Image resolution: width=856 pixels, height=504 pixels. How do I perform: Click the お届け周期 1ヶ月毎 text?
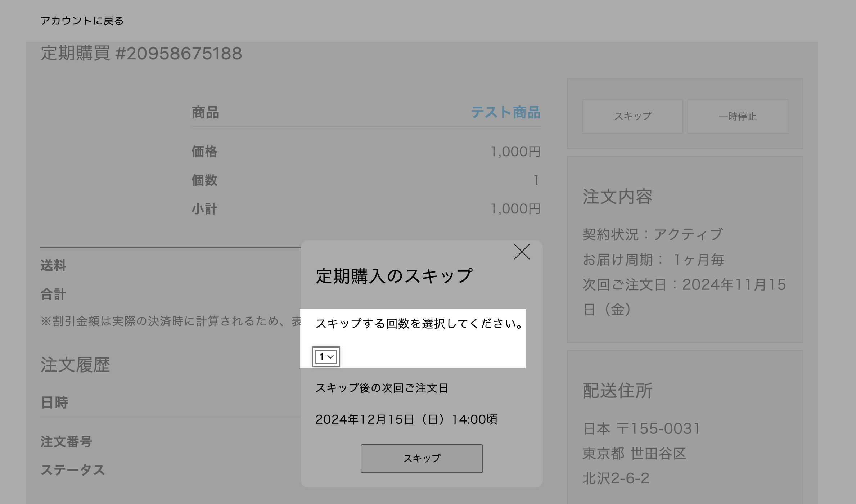[x=653, y=260]
